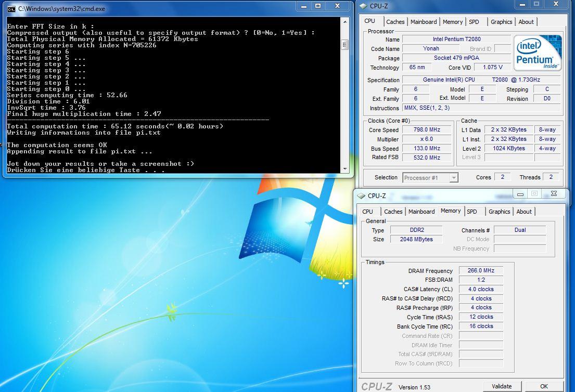
Task: Click the cmd window scrollbar thumb
Action: [344, 45]
